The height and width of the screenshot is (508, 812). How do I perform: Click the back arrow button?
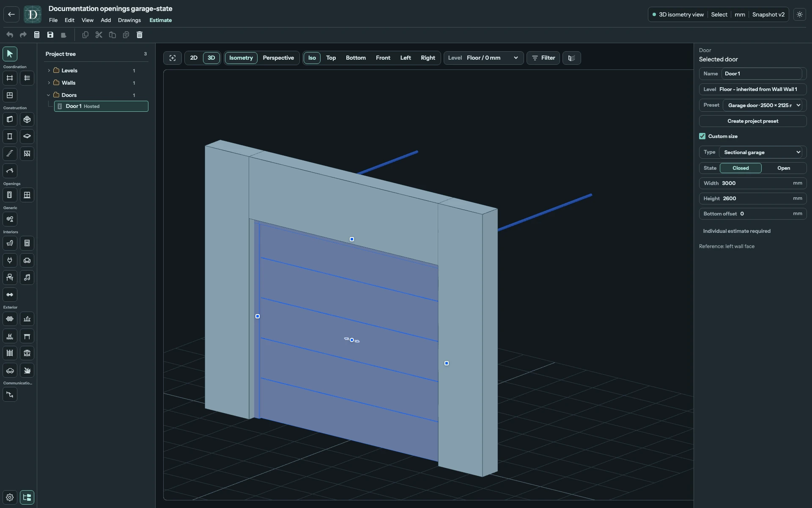11,14
